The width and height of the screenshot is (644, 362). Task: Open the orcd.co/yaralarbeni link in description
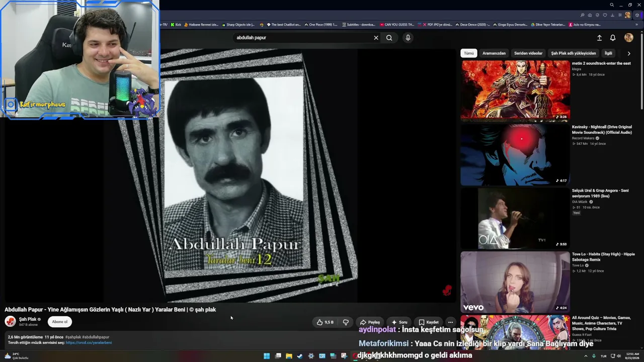89,343
